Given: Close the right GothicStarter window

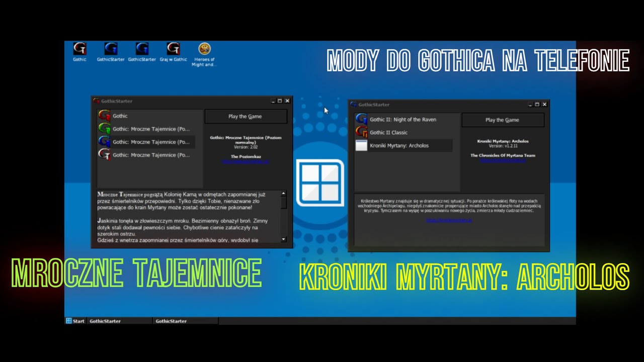Looking at the screenshot, I should point(544,105).
